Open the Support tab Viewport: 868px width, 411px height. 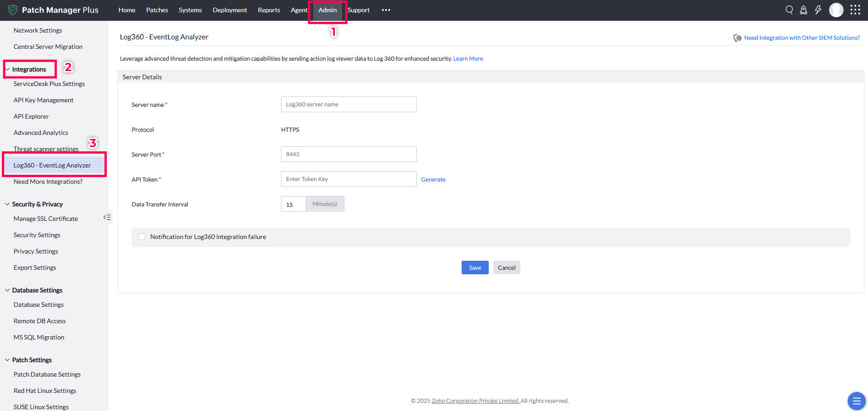tap(358, 10)
